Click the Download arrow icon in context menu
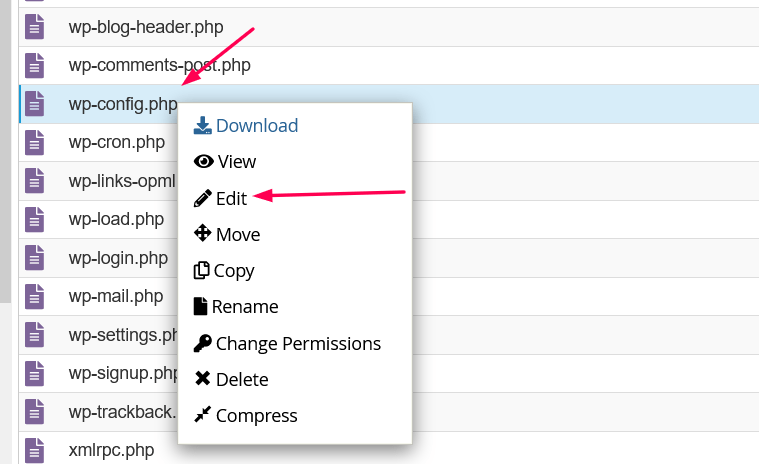 (x=202, y=125)
